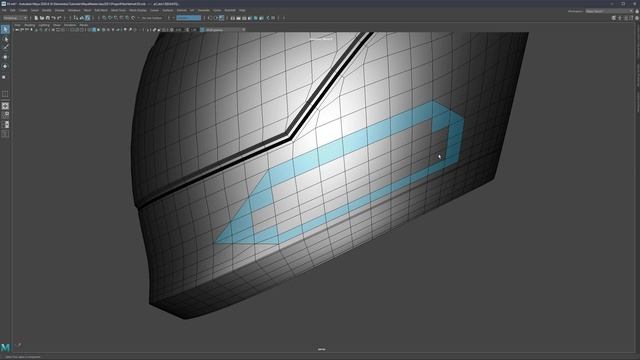This screenshot has width=640, height=360.
Task: Toggle snap to view planes
Action: [x=127, y=18]
